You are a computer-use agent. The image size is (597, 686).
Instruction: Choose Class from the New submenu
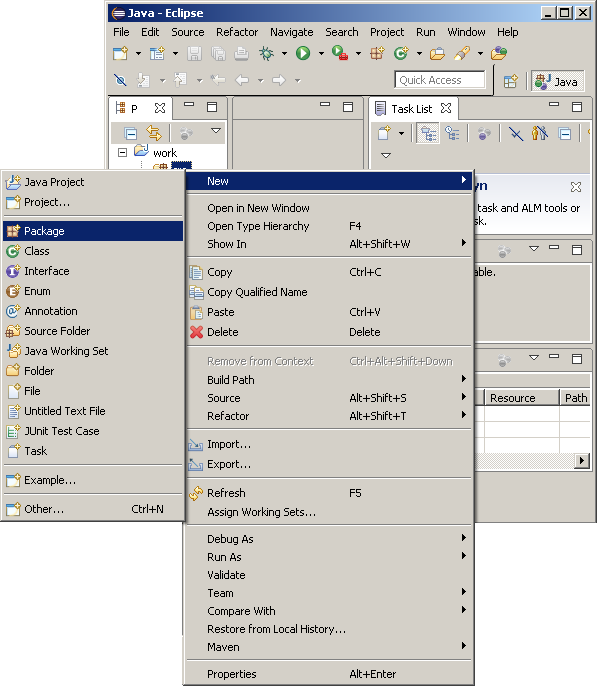tap(93, 251)
